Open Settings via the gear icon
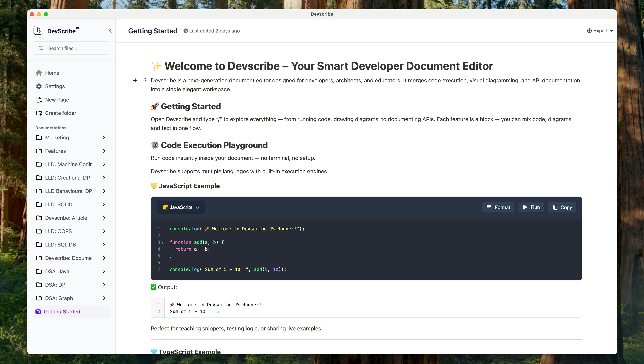Screen dimensions: 644x364 (39, 86)
